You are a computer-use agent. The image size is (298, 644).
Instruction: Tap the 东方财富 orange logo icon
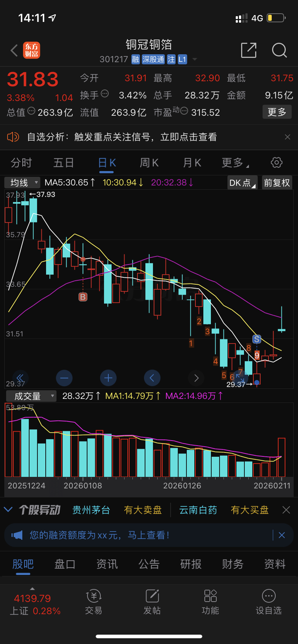tap(32, 50)
